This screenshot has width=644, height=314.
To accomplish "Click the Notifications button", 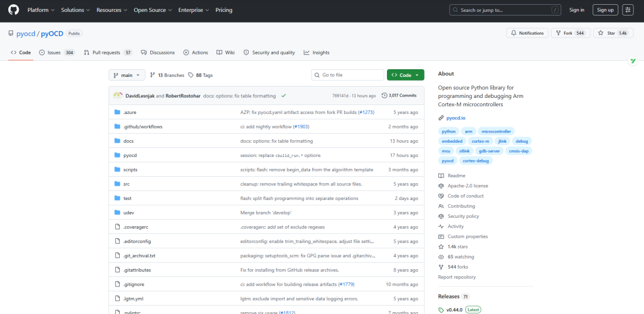I will click(x=527, y=33).
